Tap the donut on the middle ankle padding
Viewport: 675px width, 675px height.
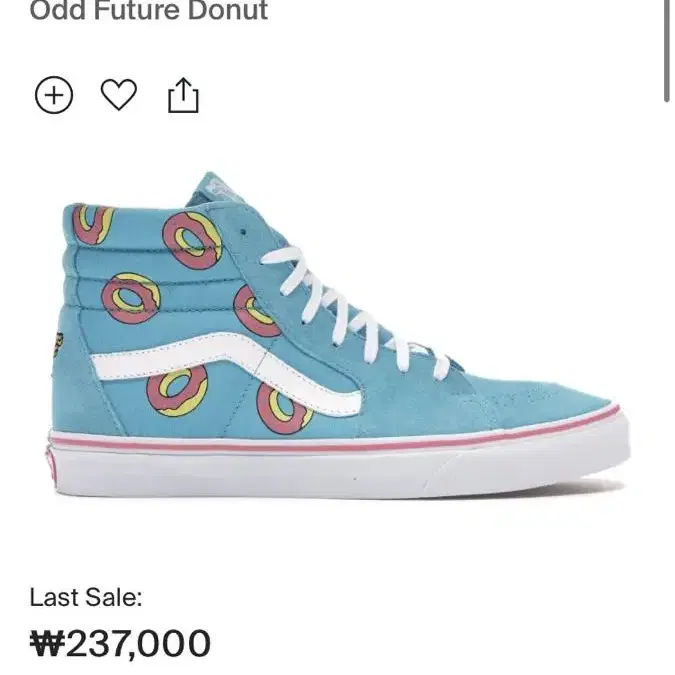(x=131, y=298)
